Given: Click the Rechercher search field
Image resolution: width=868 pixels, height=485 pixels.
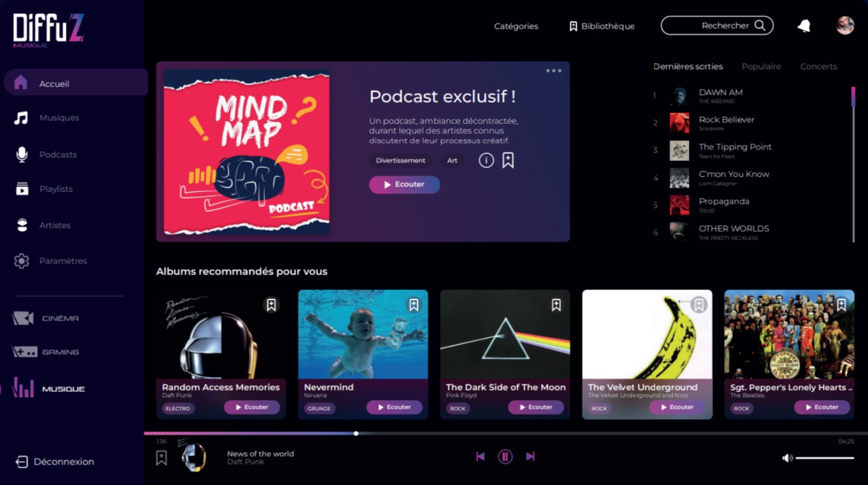Looking at the screenshot, I should pyautogui.click(x=717, y=26).
